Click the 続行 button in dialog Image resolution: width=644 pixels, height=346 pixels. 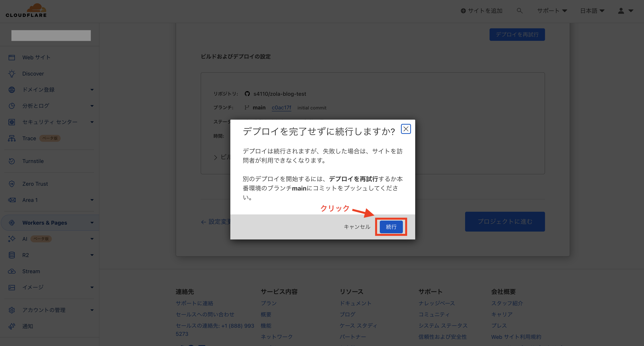[x=391, y=227]
